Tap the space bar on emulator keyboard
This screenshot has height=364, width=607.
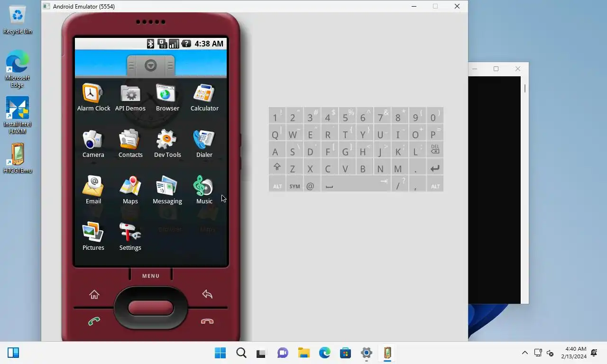(355, 185)
